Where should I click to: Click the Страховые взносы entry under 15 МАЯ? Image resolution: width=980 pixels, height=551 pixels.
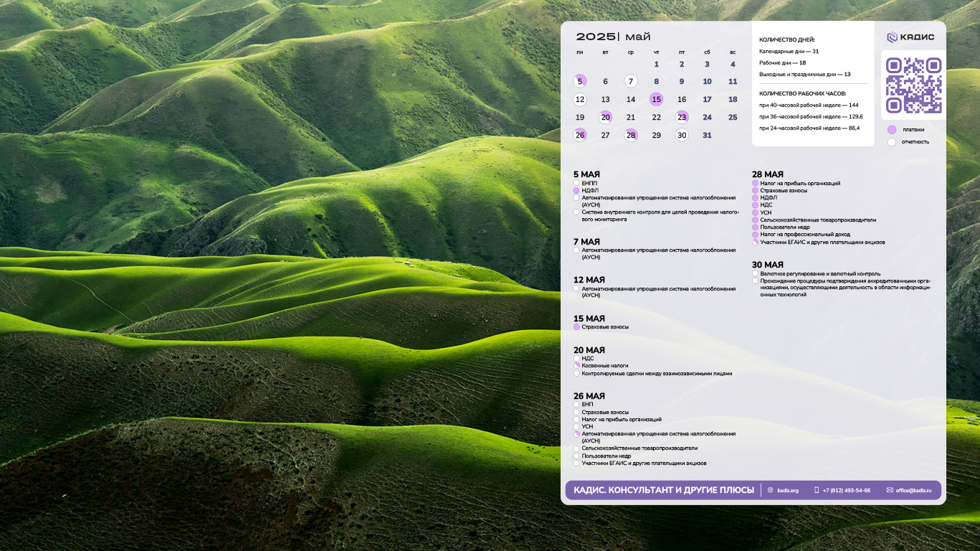pyautogui.click(x=605, y=326)
